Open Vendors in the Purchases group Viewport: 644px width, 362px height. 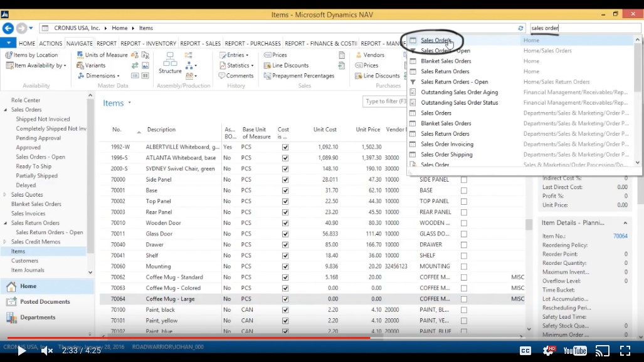click(x=374, y=54)
